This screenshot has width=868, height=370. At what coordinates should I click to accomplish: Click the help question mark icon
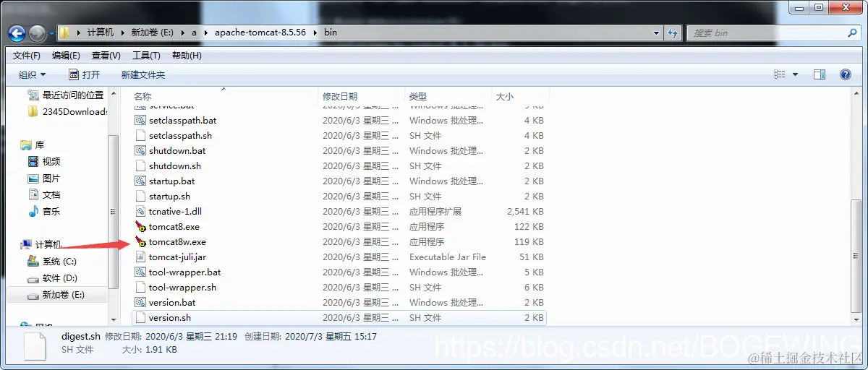[x=845, y=74]
